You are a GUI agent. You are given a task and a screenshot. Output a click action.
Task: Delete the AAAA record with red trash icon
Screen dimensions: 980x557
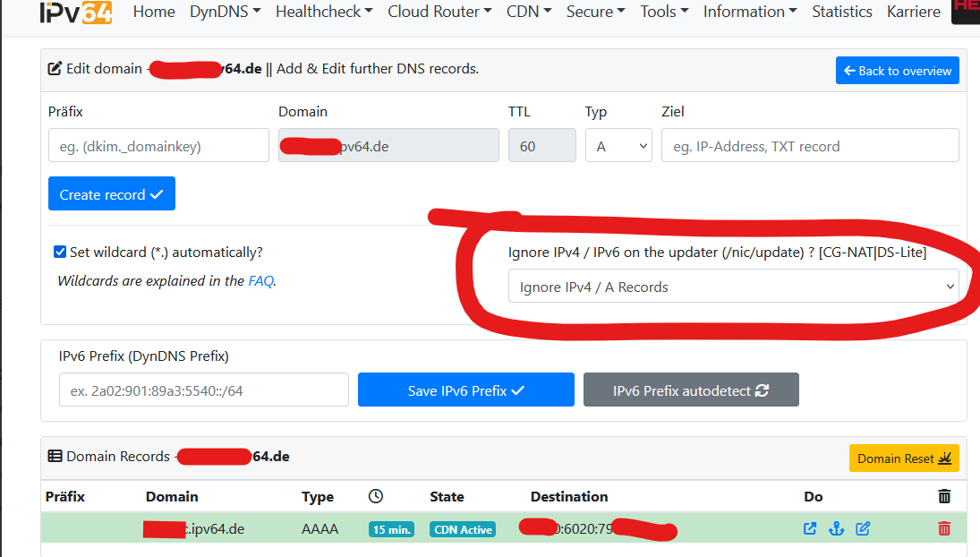(944, 528)
